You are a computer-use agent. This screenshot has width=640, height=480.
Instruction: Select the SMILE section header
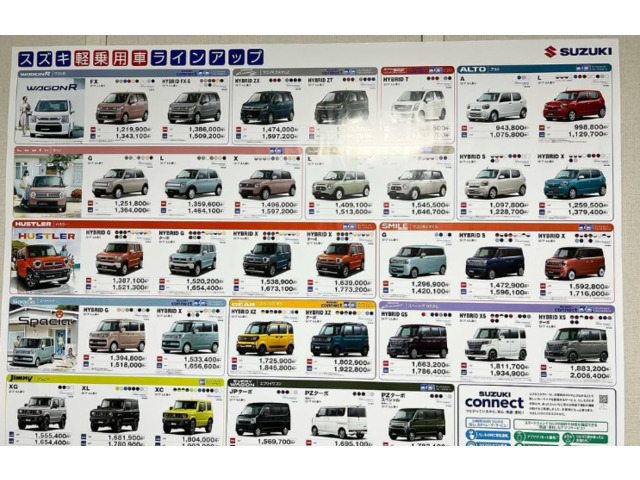tap(400, 226)
